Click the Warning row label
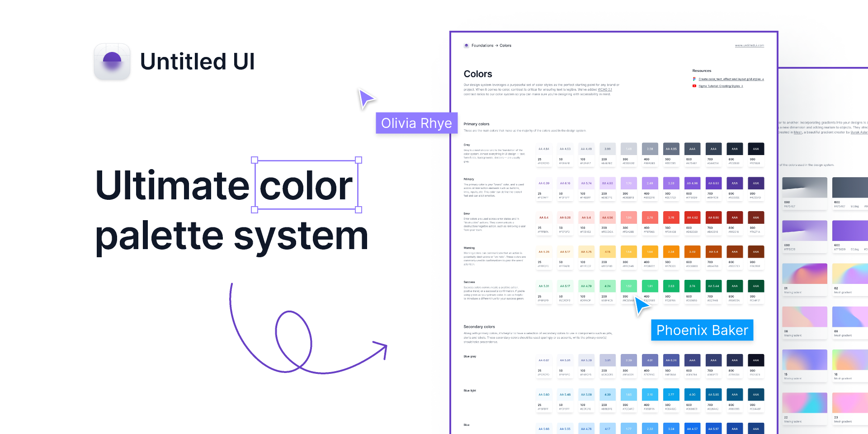The height and width of the screenshot is (434, 868). pos(469,248)
